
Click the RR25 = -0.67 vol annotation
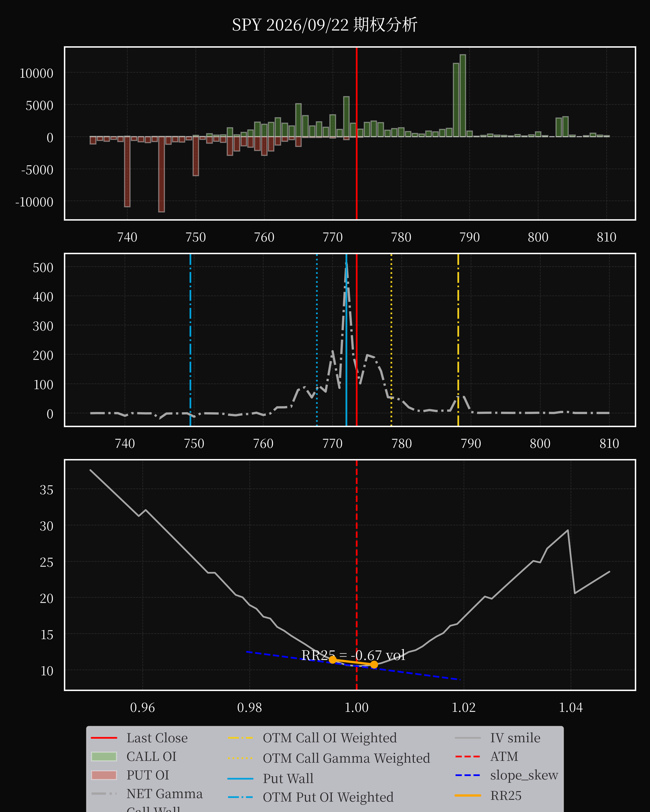[353, 655]
